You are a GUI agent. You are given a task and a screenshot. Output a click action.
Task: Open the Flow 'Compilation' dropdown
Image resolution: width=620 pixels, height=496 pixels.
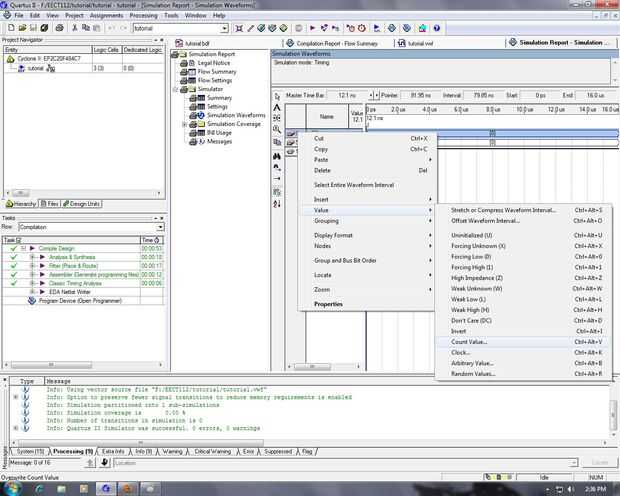point(160,227)
